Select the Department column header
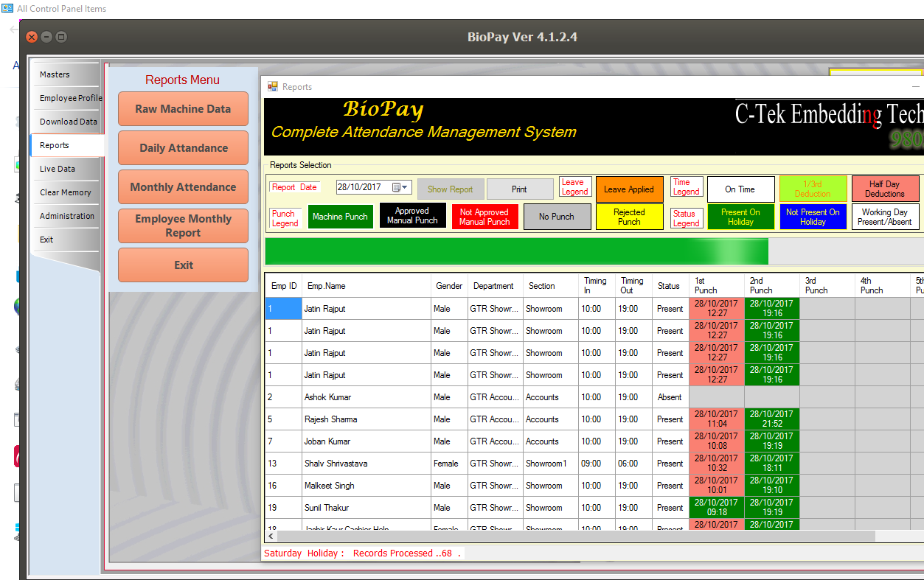 496,286
